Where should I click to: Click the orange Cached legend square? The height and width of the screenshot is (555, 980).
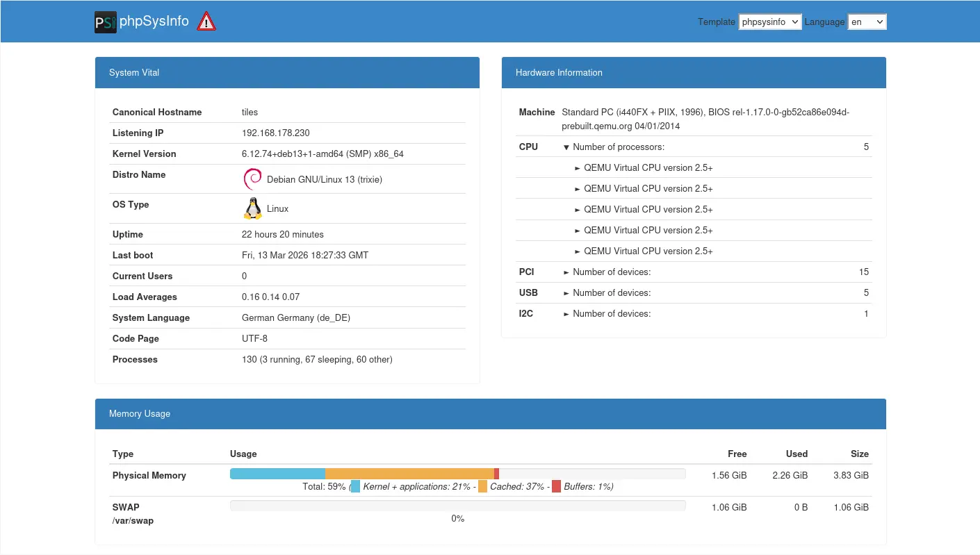[482, 487]
